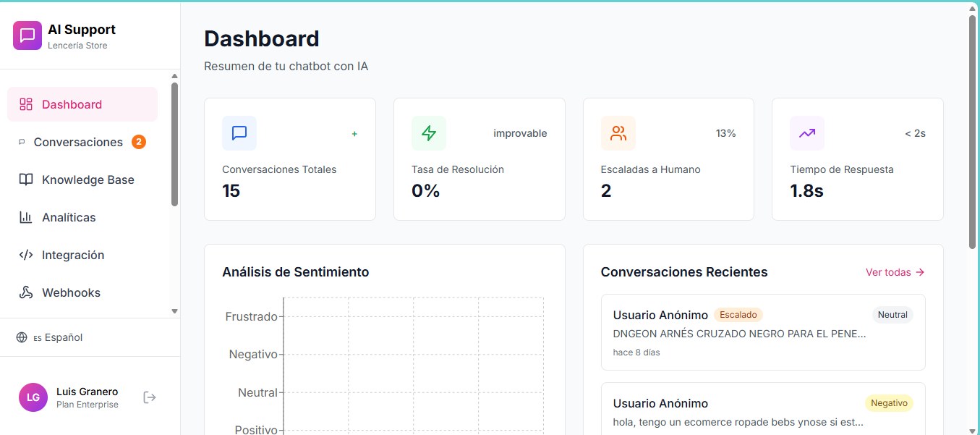Image resolution: width=980 pixels, height=435 pixels.
Task: Open the escalated DNGEON ARNÉS conversation card
Action: coord(763,332)
